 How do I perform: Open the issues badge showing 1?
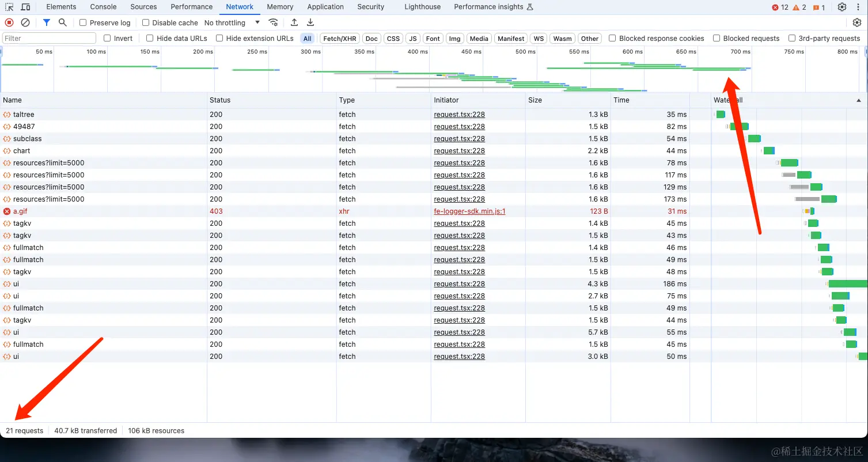(x=819, y=7)
